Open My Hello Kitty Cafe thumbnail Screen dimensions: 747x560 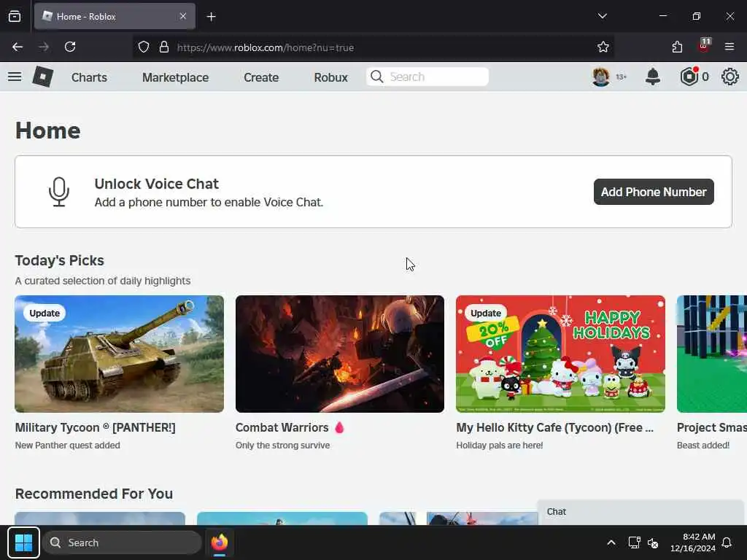tap(560, 354)
